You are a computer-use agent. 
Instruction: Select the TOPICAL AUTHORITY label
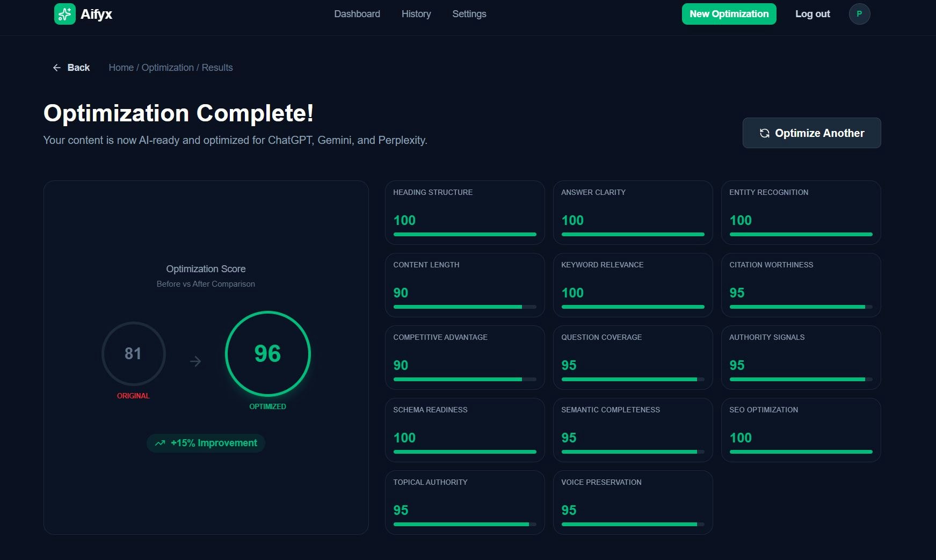coord(430,482)
